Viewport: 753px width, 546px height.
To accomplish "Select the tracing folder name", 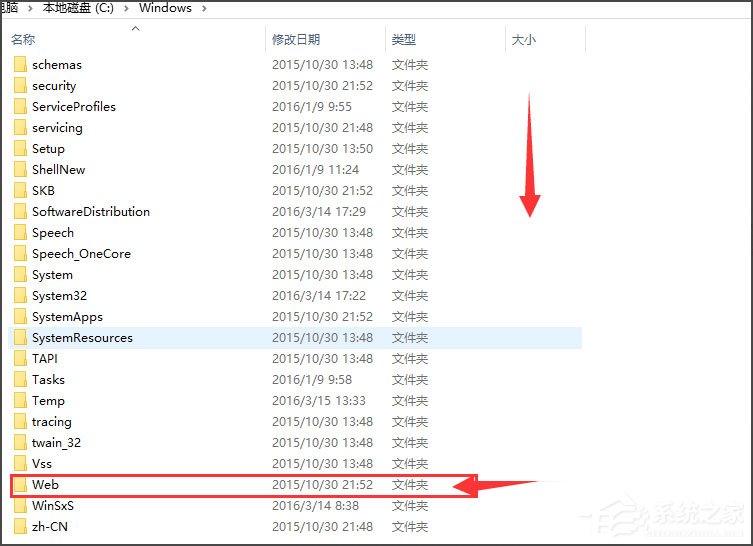I will 52,422.
